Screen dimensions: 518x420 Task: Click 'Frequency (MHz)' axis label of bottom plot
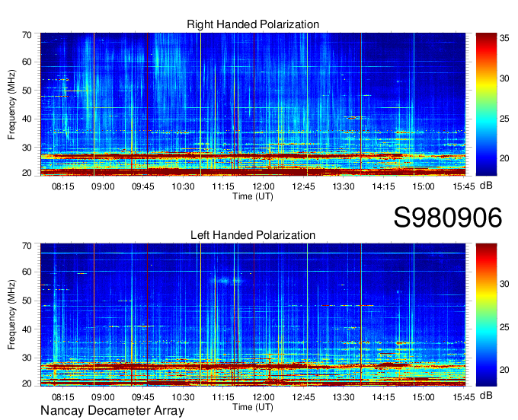(12, 315)
